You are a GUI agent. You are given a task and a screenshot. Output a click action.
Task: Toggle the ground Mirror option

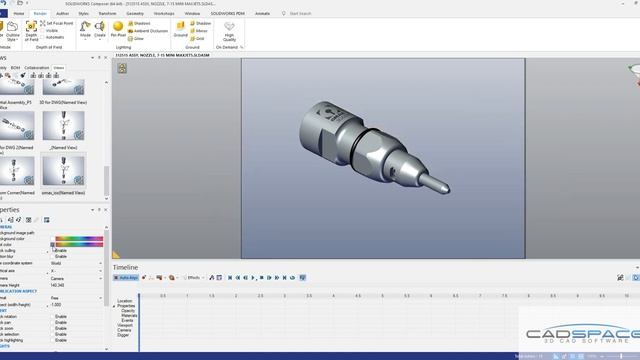pos(199,31)
